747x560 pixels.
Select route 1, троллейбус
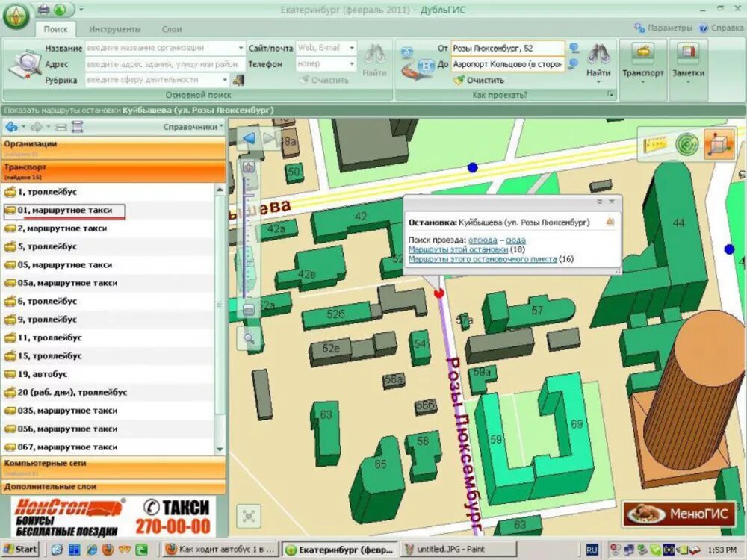coord(108,192)
